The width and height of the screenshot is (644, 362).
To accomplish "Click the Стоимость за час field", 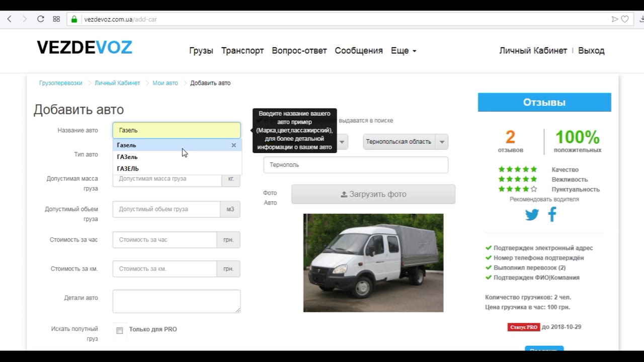I will click(x=165, y=240).
